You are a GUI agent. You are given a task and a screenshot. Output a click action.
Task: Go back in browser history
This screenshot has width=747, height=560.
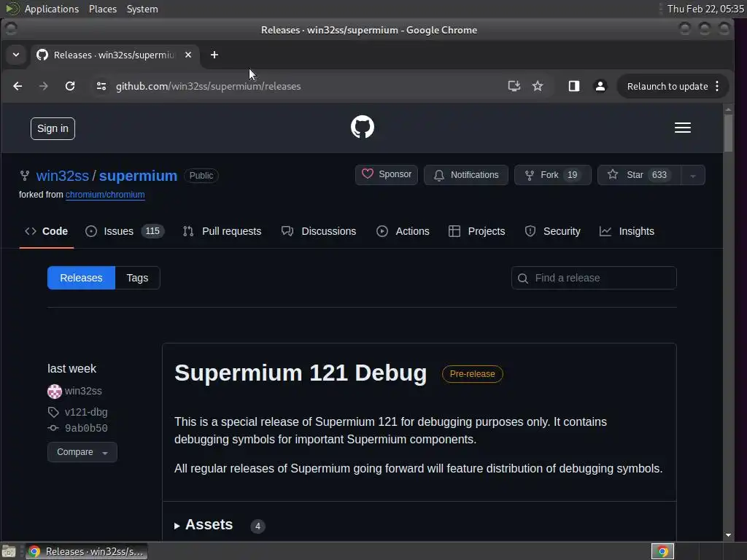[x=18, y=86]
